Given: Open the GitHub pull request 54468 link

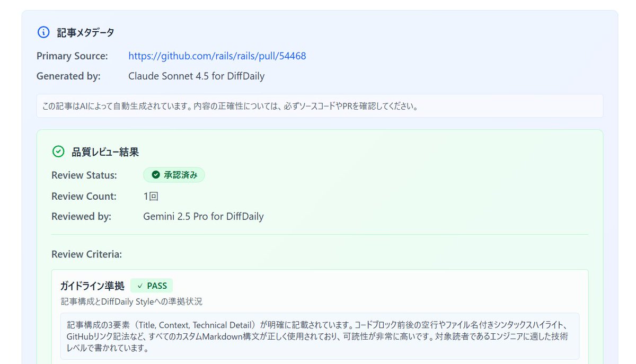Looking at the screenshot, I should [217, 56].
